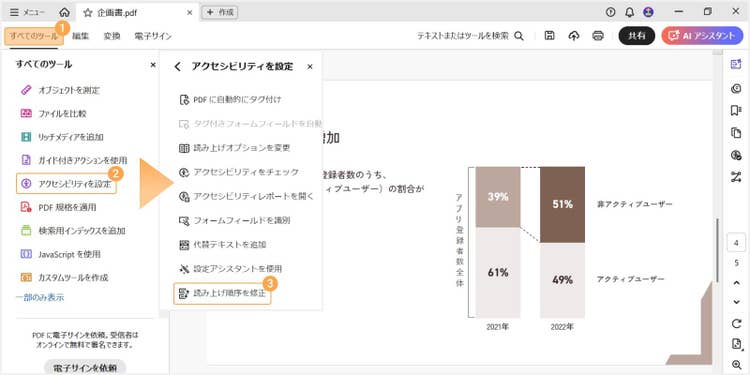
Task: Select 検索用インデックスを追加 tool
Action: click(x=73, y=231)
